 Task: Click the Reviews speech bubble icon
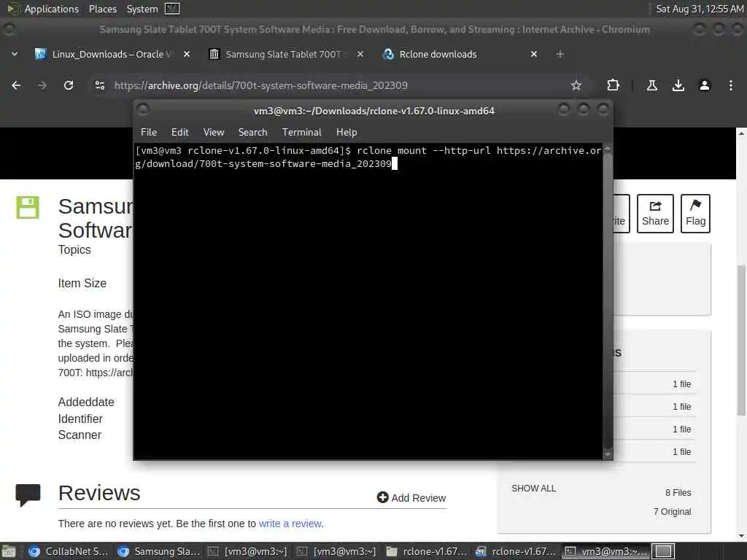click(x=28, y=495)
